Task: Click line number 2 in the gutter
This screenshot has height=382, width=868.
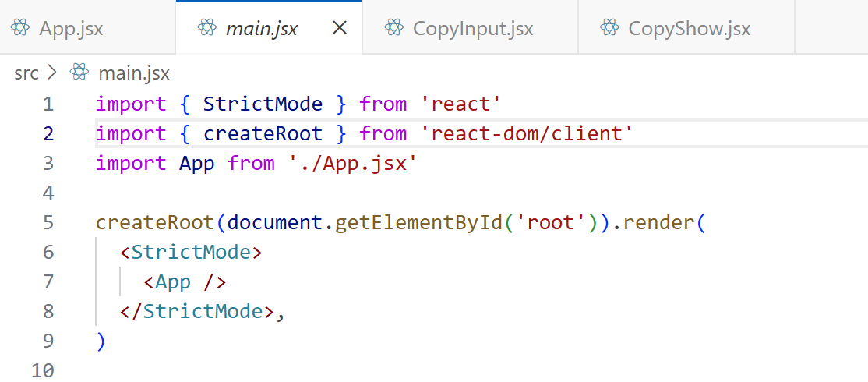Action: coord(48,133)
